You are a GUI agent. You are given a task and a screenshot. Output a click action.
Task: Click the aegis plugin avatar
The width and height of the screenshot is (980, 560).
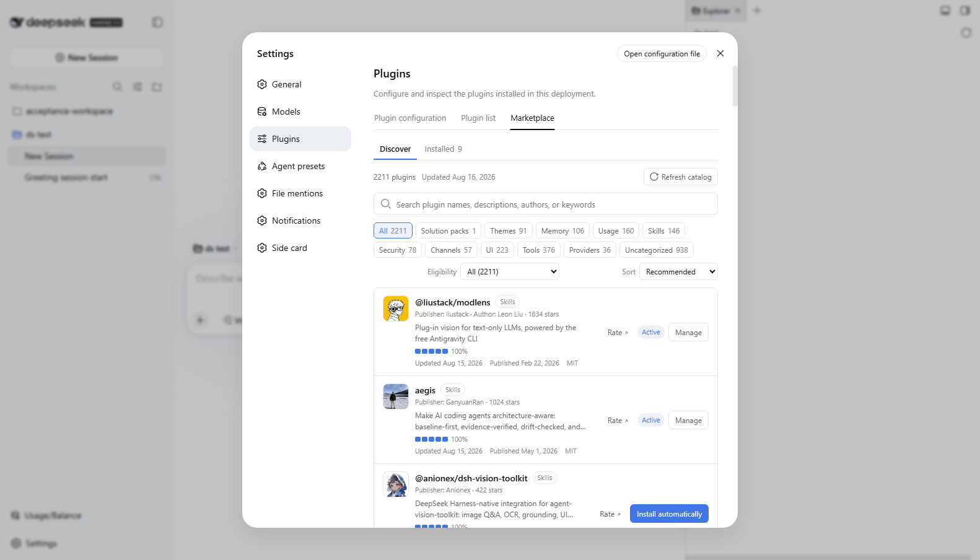396,396
